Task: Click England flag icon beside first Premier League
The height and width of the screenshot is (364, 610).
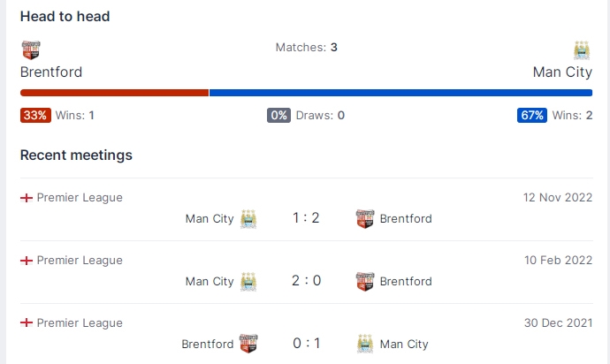Action: (x=27, y=198)
